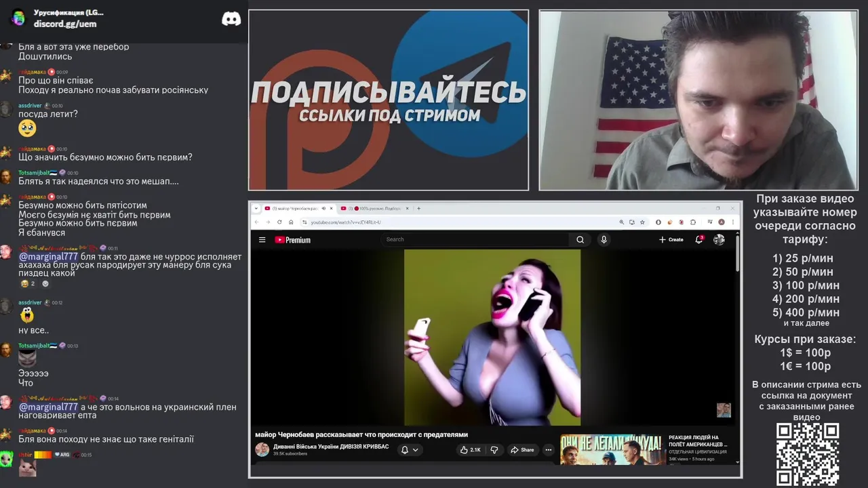Click the @marginal777 mention about плен

coord(48,407)
